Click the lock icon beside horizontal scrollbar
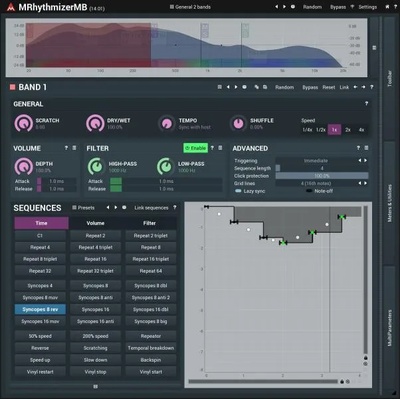The width and height of the screenshot is (400, 400). (342, 382)
